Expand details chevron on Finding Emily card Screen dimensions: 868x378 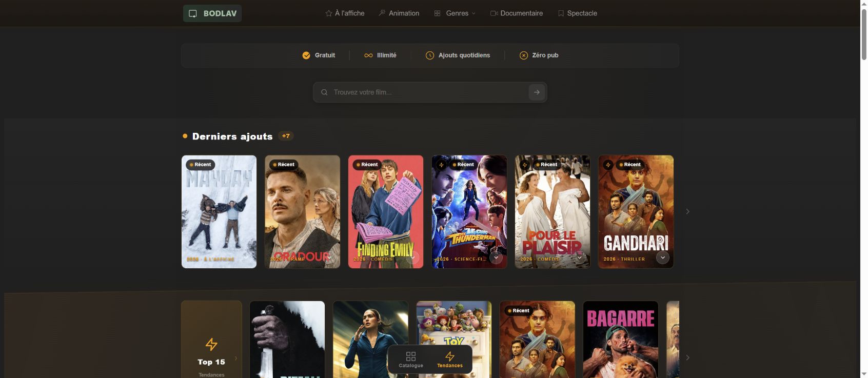412,257
